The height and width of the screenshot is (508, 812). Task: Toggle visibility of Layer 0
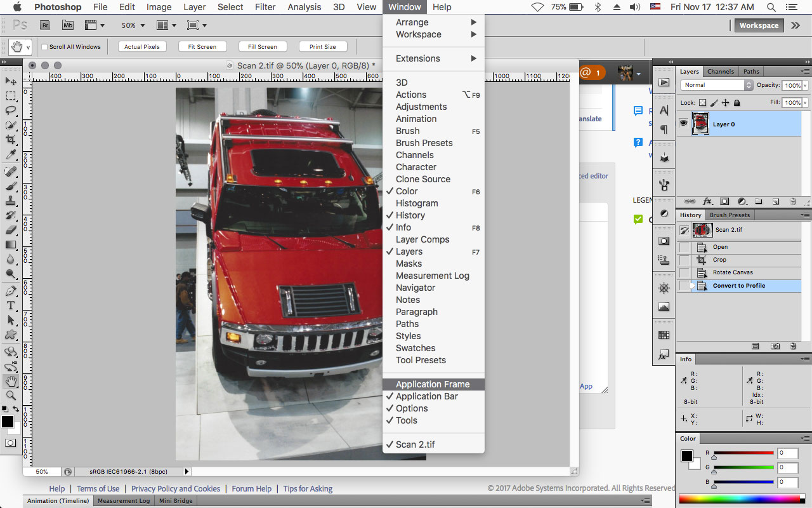tap(684, 123)
